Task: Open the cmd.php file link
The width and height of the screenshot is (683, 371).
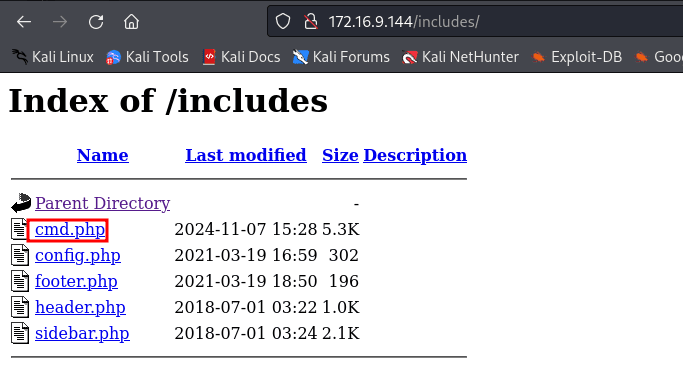Action: click(70, 229)
